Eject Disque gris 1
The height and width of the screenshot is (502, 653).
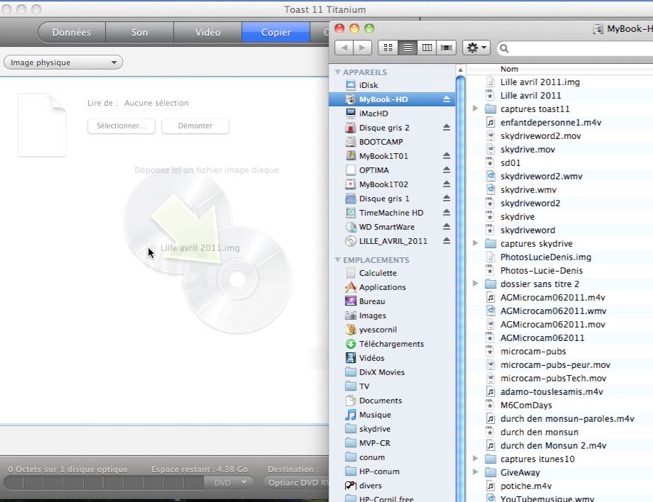(446, 198)
